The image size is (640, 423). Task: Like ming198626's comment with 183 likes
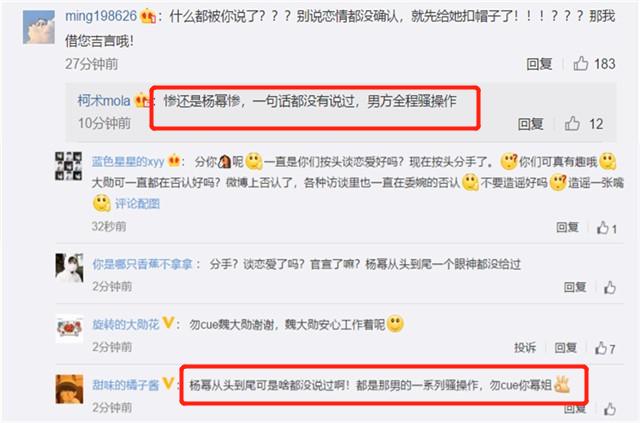pyautogui.click(x=580, y=63)
